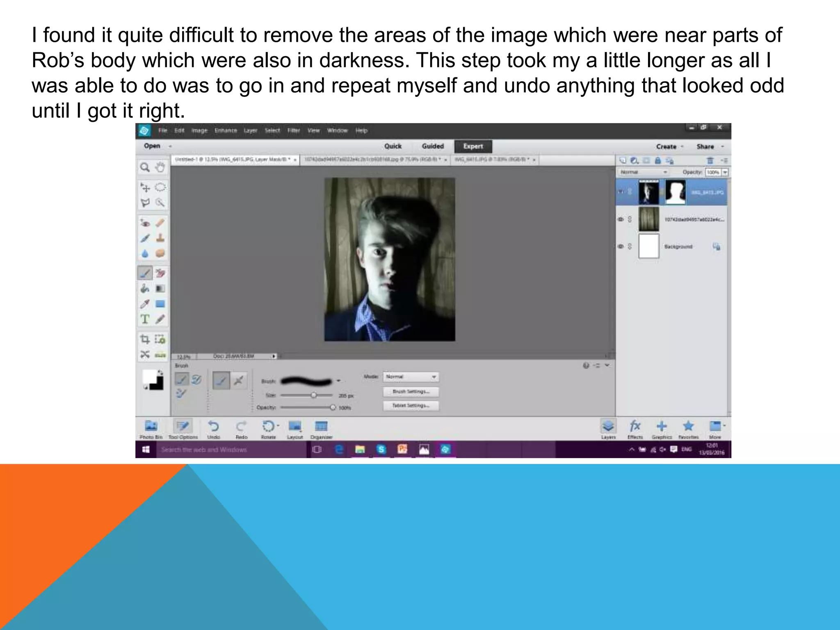Select the Type tool

click(145, 319)
